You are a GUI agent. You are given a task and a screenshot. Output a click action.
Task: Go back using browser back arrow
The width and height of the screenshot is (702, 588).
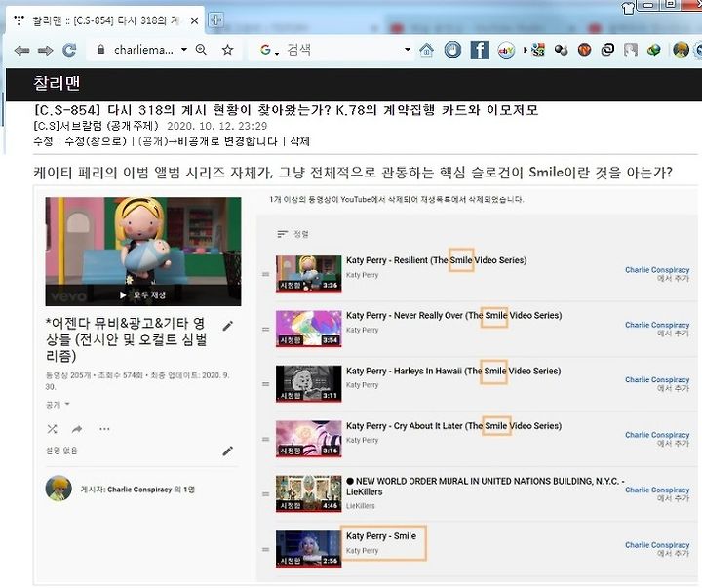(x=21, y=50)
